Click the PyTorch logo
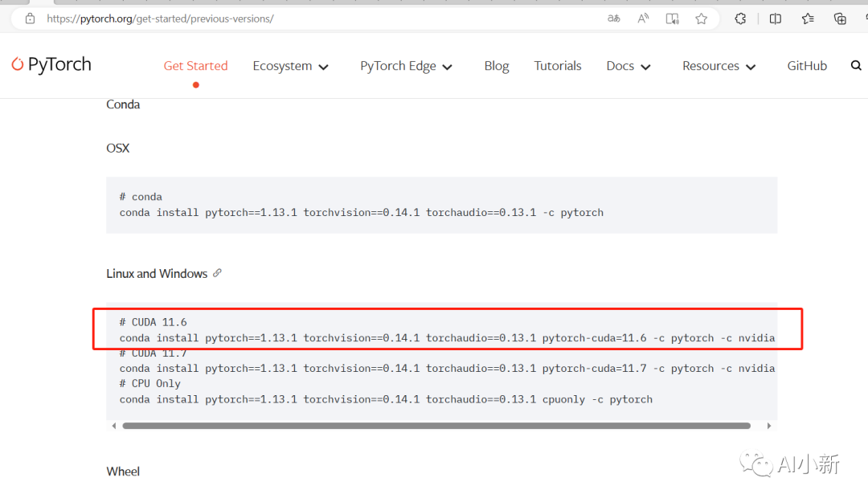The image size is (868, 502). point(51,65)
